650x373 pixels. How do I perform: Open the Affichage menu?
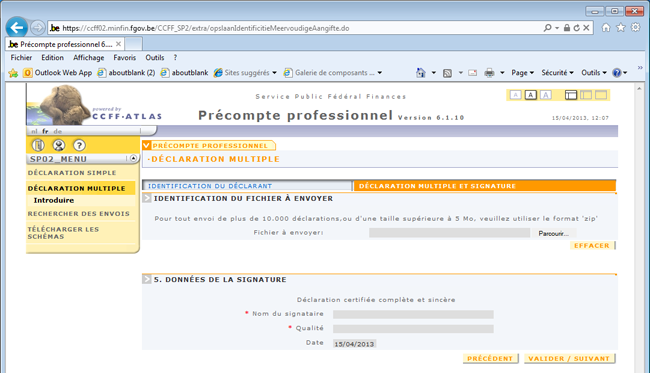tap(88, 58)
